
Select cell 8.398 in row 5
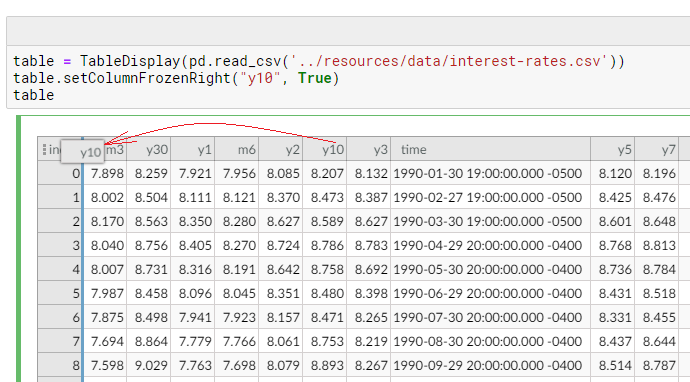click(369, 293)
